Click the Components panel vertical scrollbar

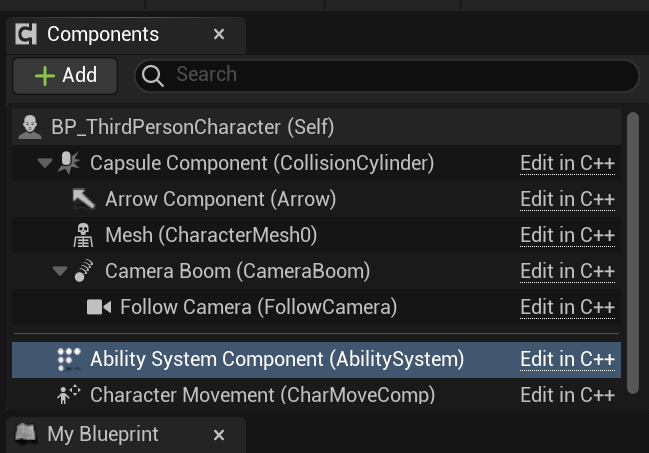click(631, 250)
